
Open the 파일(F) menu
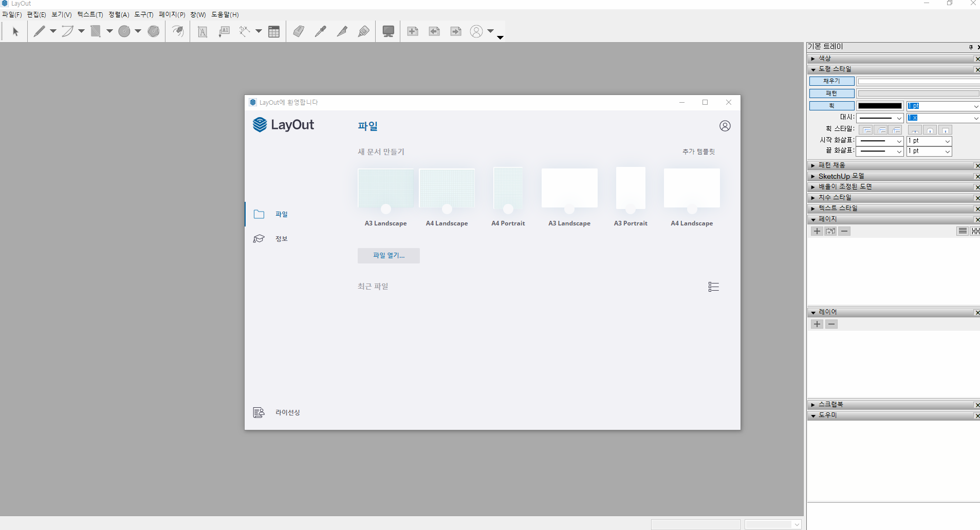point(12,15)
